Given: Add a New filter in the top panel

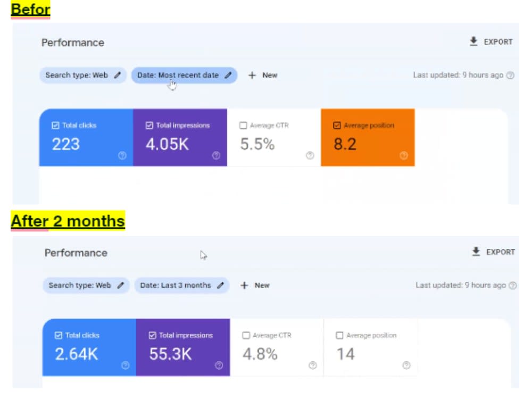Looking at the screenshot, I should (263, 76).
